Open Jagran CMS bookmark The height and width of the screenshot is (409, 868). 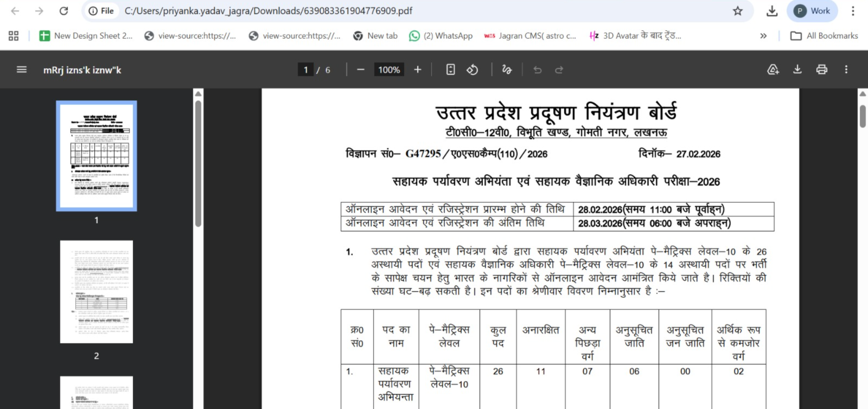pyautogui.click(x=530, y=36)
